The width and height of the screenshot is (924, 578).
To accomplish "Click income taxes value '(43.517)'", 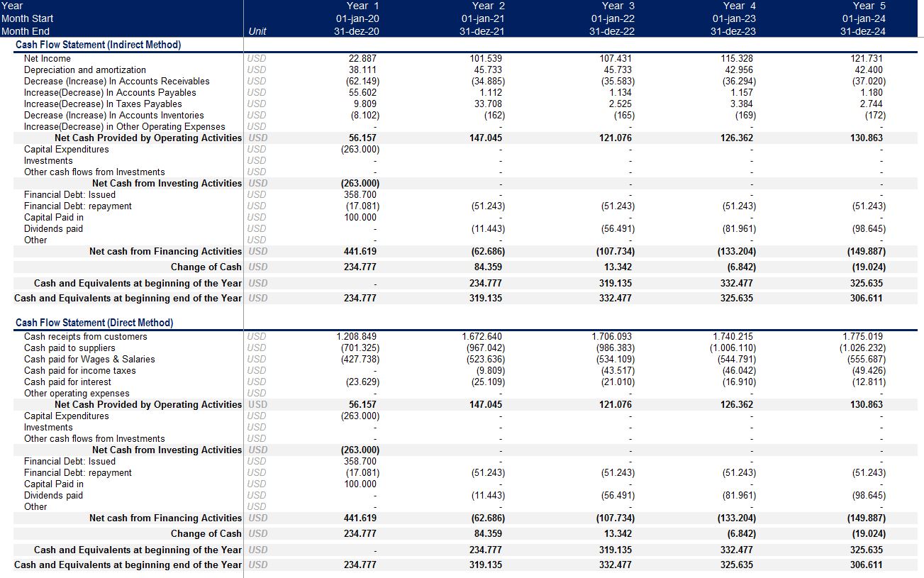I will tap(618, 370).
